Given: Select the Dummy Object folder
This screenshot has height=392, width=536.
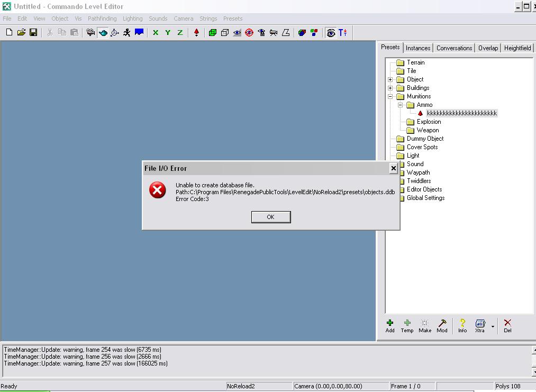Looking at the screenshot, I should [425, 139].
